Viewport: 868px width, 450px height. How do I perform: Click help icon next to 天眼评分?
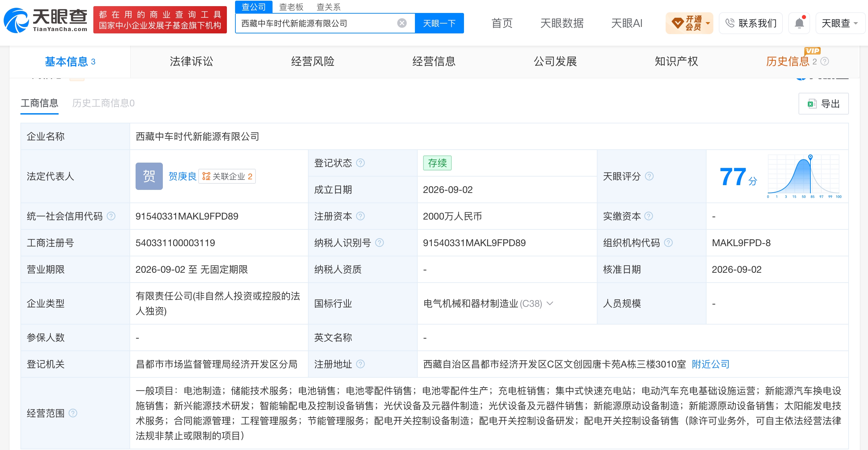click(649, 176)
